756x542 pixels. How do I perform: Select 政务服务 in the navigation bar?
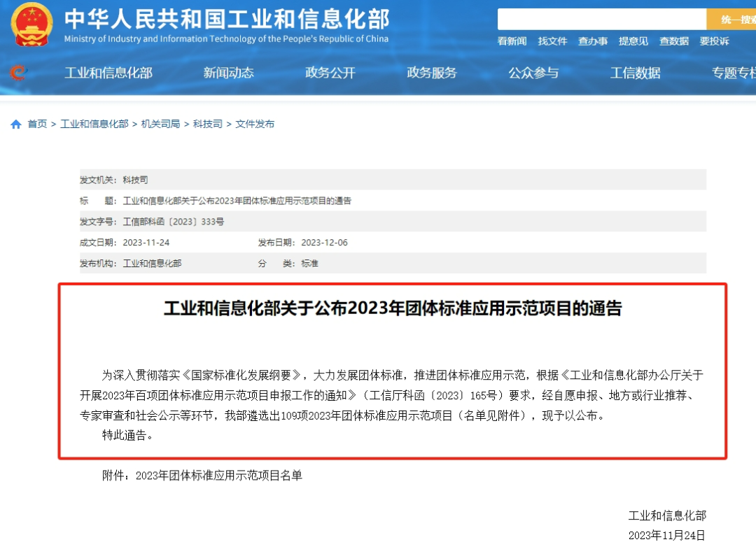[432, 73]
